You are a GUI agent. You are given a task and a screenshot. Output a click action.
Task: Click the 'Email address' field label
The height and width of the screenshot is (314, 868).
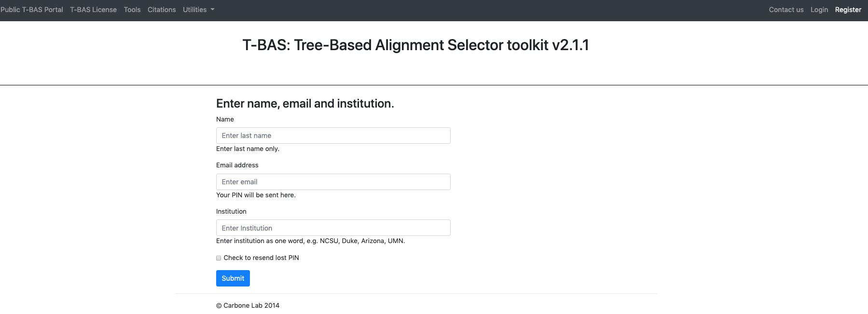[x=237, y=165]
